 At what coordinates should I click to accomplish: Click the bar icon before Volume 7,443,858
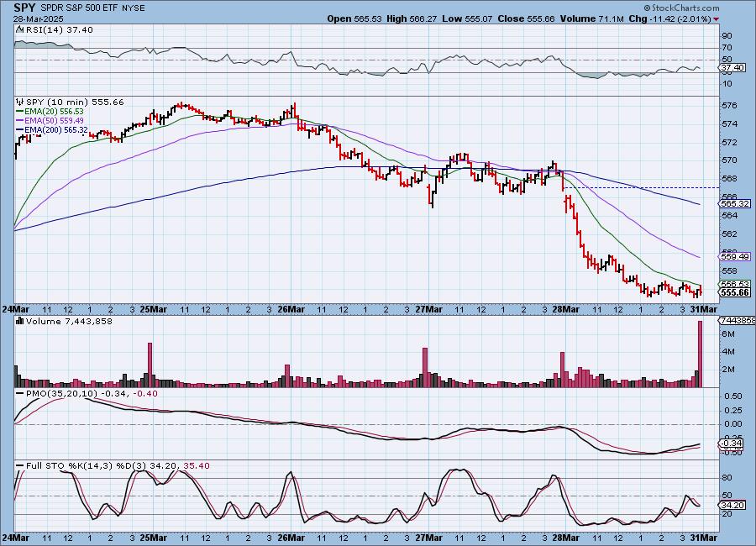click(20, 321)
